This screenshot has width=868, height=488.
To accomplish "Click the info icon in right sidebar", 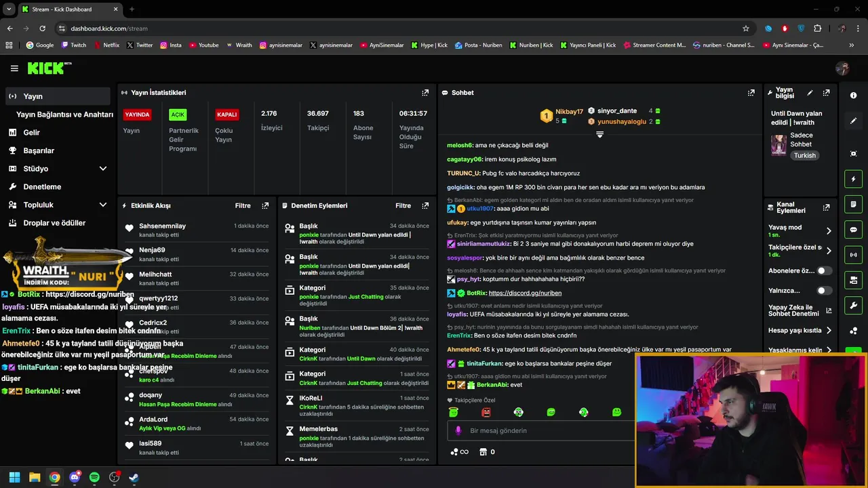I will click(853, 96).
